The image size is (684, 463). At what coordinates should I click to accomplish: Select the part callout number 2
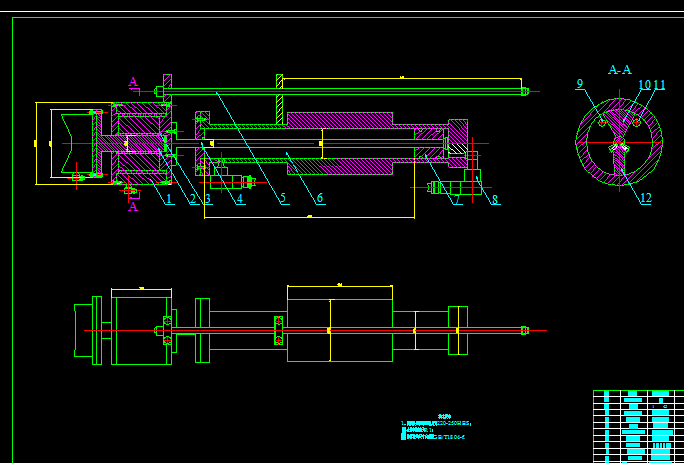193,199
